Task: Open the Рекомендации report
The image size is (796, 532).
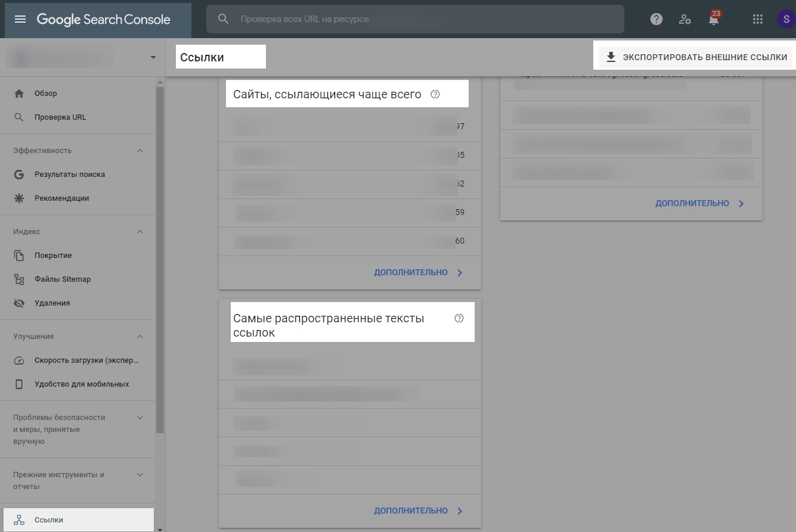Action: [78, 198]
